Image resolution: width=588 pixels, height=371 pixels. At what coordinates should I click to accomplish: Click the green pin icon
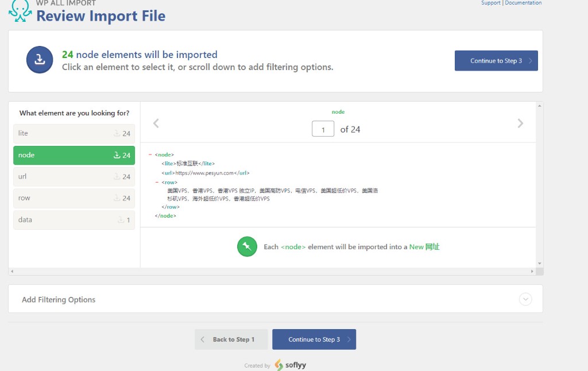tap(247, 246)
